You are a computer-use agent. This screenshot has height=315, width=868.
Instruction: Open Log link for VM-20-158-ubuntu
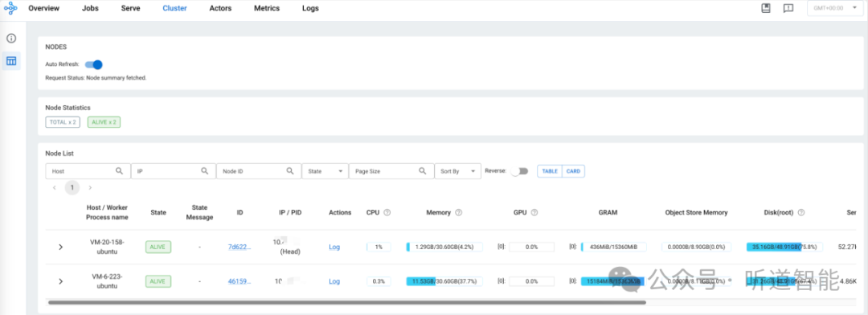click(334, 247)
